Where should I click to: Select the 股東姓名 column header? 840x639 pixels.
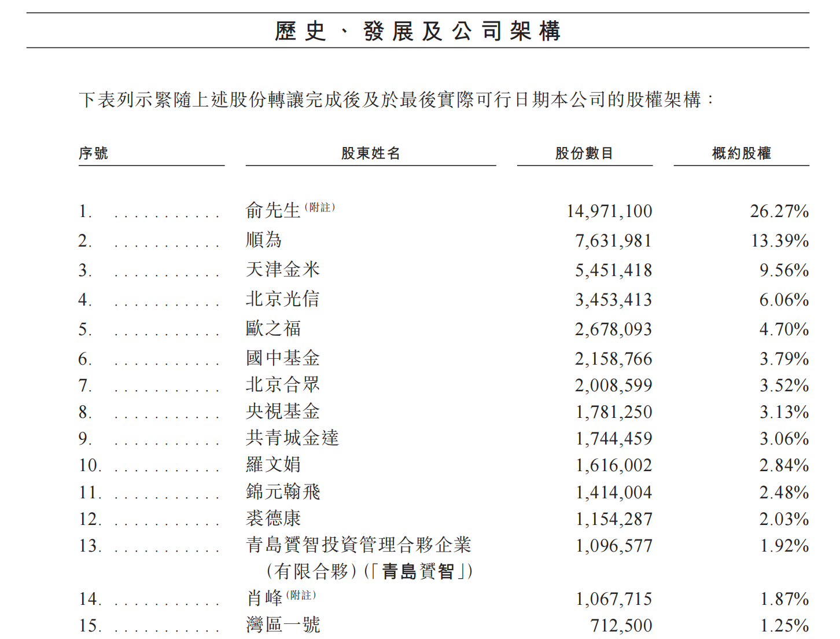point(371,153)
